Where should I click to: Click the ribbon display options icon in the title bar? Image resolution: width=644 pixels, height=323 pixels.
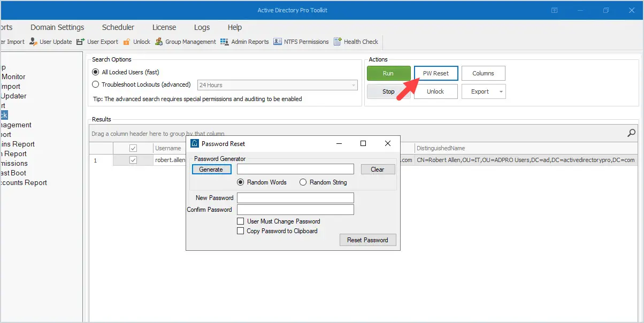click(555, 10)
